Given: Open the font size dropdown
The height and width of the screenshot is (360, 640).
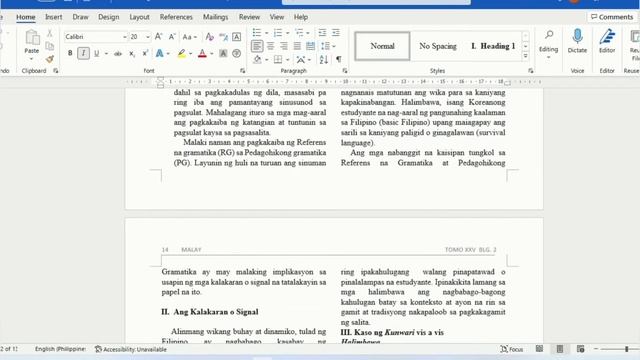Looking at the screenshot, I should pos(147,37).
